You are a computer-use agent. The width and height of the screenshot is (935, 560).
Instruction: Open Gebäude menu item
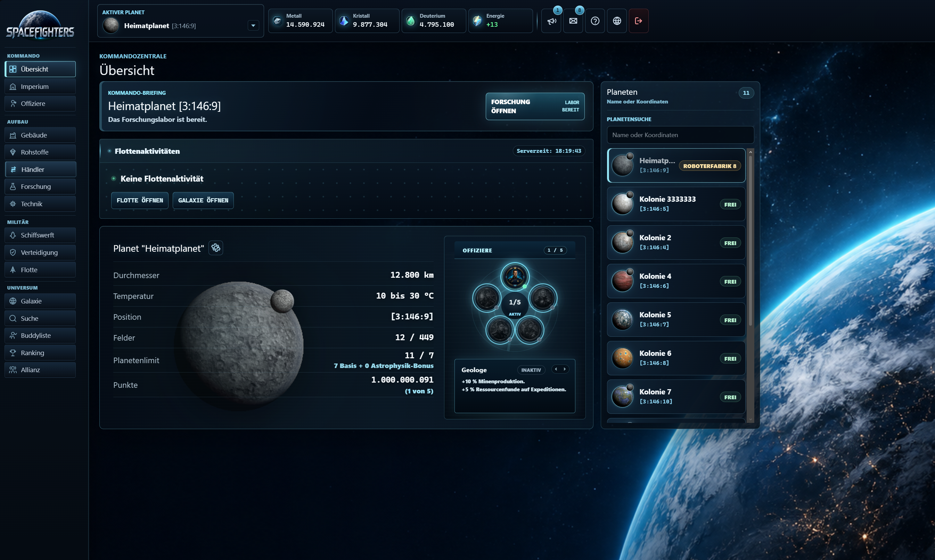(x=40, y=135)
